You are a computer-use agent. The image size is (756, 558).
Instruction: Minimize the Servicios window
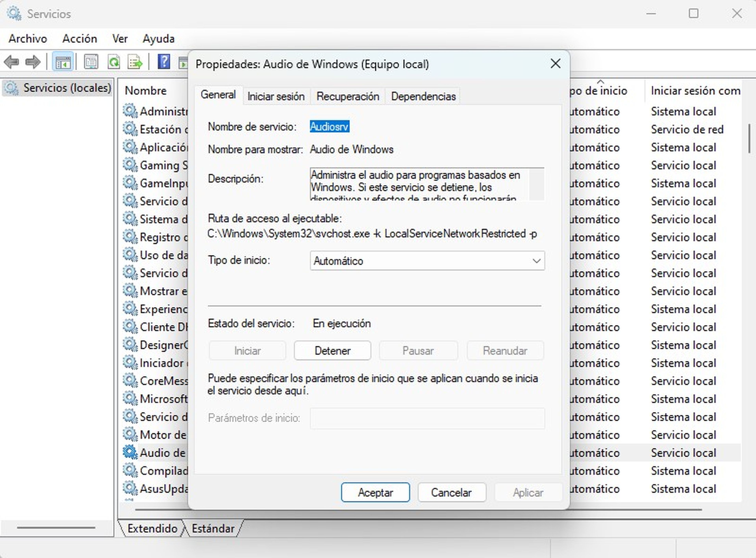[x=651, y=14]
